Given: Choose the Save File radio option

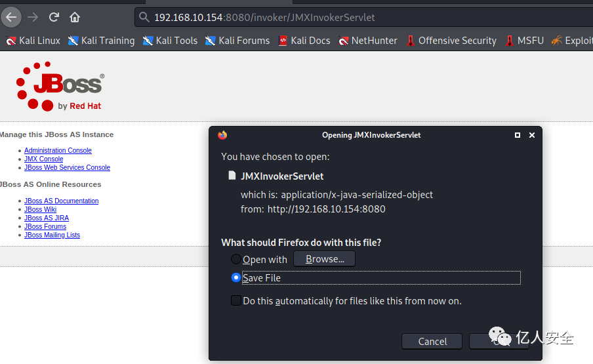Looking at the screenshot, I should [x=236, y=277].
